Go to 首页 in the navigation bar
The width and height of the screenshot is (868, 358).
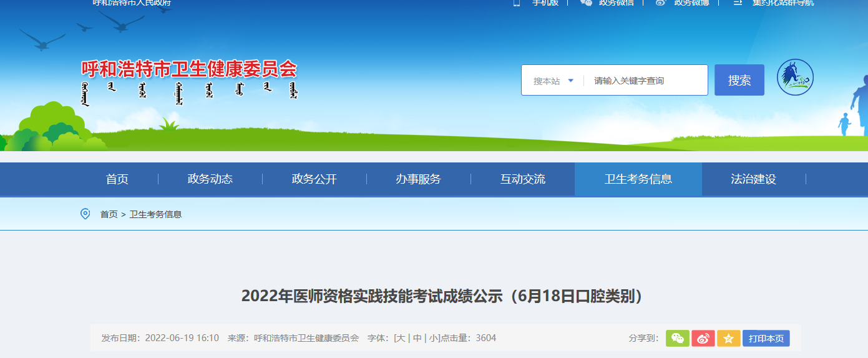point(117,179)
